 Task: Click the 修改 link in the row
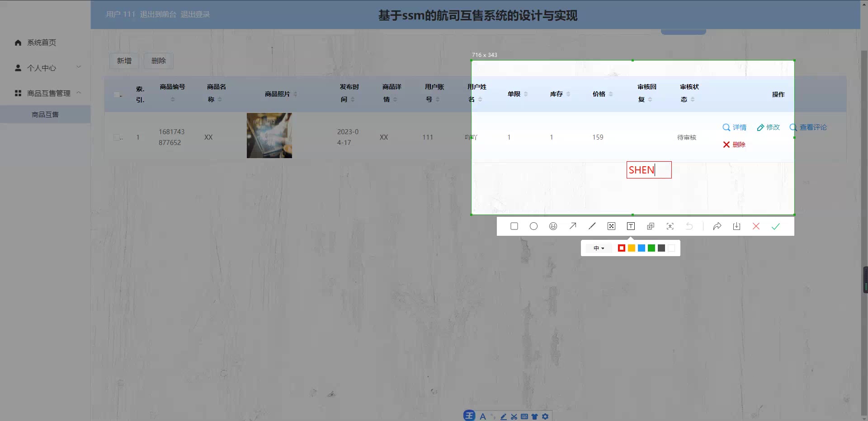click(x=769, y=127)
